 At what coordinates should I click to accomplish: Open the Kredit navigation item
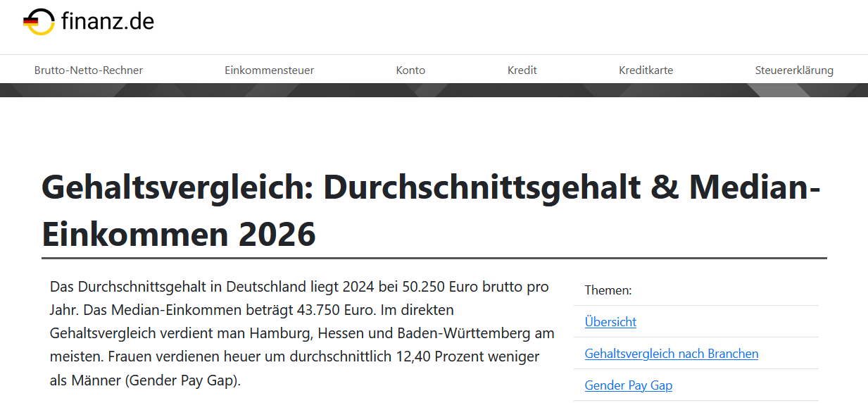tap(522, 70)
